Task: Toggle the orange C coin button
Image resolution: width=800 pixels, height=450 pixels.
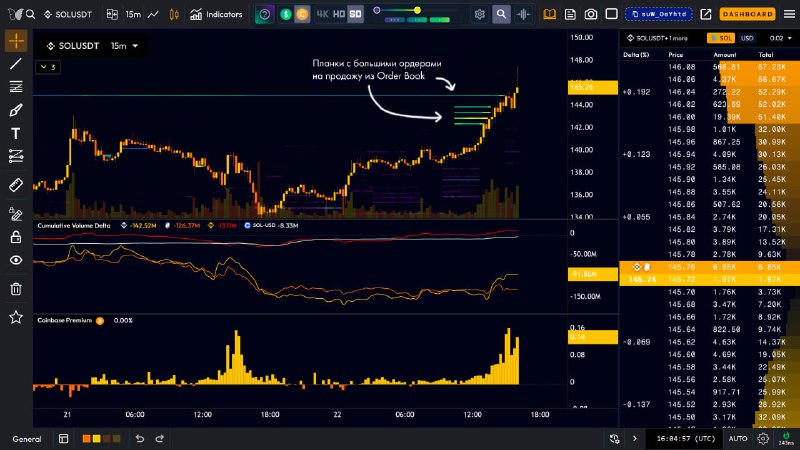Action: pos(302,14)
